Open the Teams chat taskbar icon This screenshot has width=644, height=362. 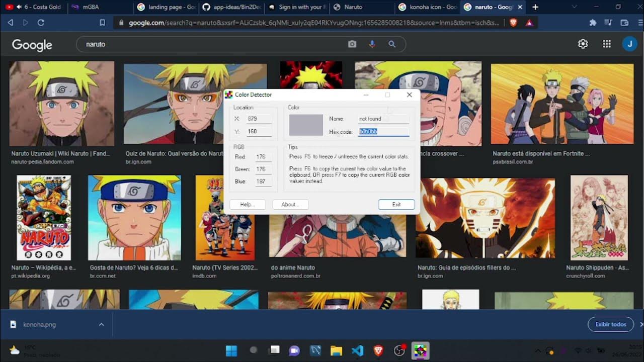pyautogui.click(x=294, y=350)
